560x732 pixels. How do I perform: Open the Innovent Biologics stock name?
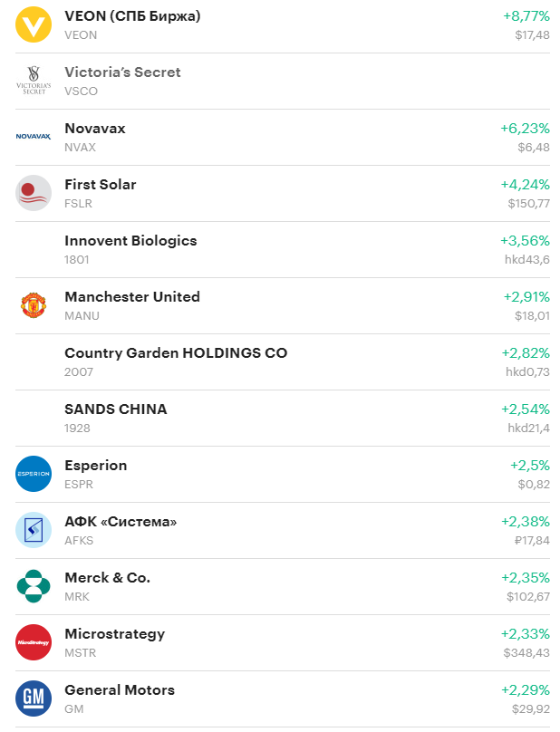(x=130, y=241)
